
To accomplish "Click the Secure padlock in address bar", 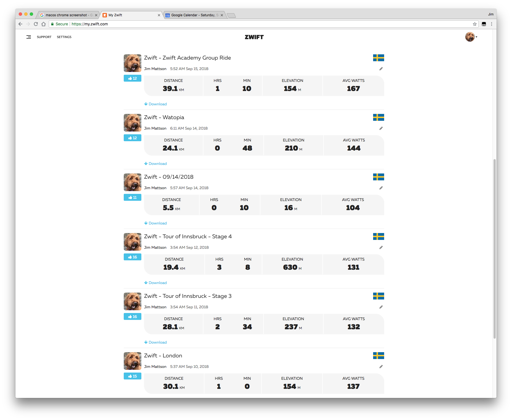I will [52, 24].
